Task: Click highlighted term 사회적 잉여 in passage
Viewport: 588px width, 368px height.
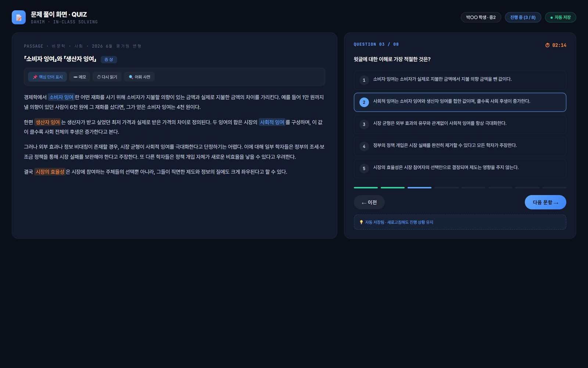Action: click(272, 122)
